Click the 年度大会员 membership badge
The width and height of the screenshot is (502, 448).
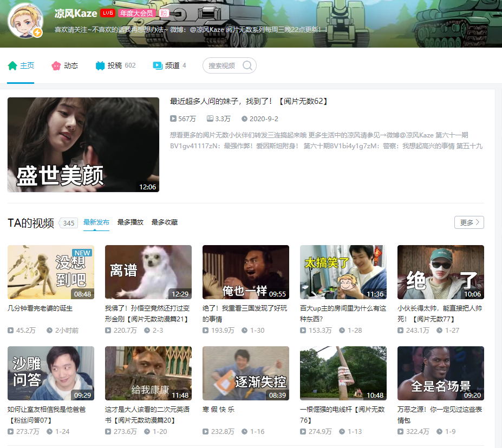pyautogui.click(x=136, y=13)
